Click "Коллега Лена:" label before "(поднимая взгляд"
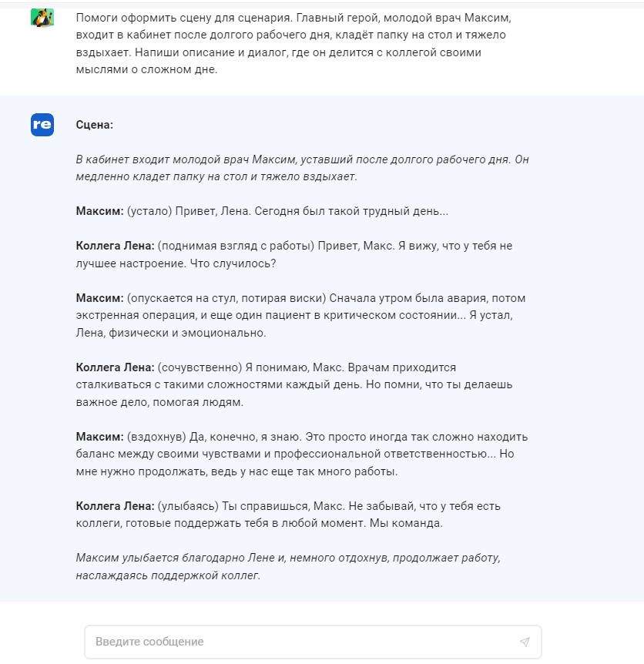644x664 pixels. pos(116,246)
